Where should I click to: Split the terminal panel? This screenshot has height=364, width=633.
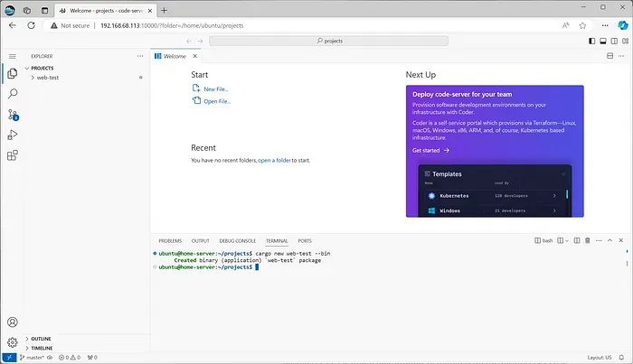point(577,240)
